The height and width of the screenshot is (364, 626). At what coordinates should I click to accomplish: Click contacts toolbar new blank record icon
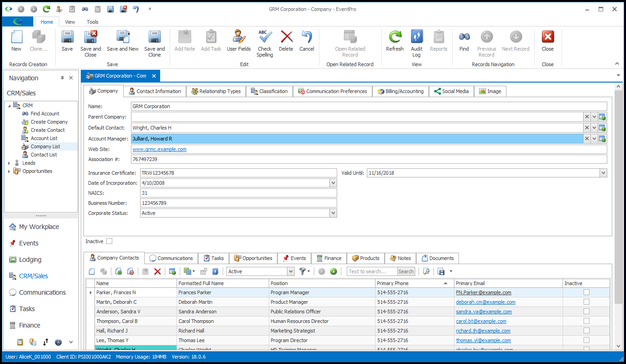[x=92, y=271]
